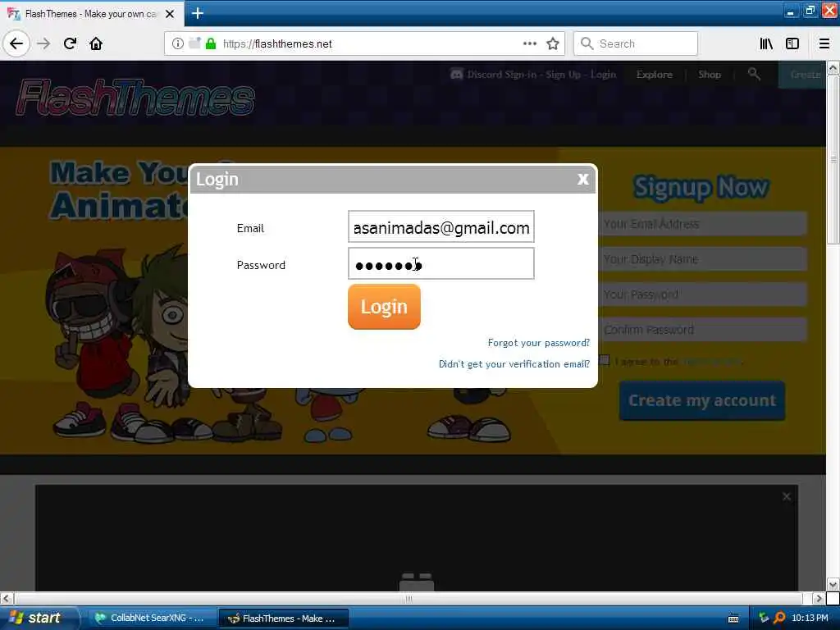The image size is (840, 630).
Task: Click Create my account button
Action: (x=702, y=400)
